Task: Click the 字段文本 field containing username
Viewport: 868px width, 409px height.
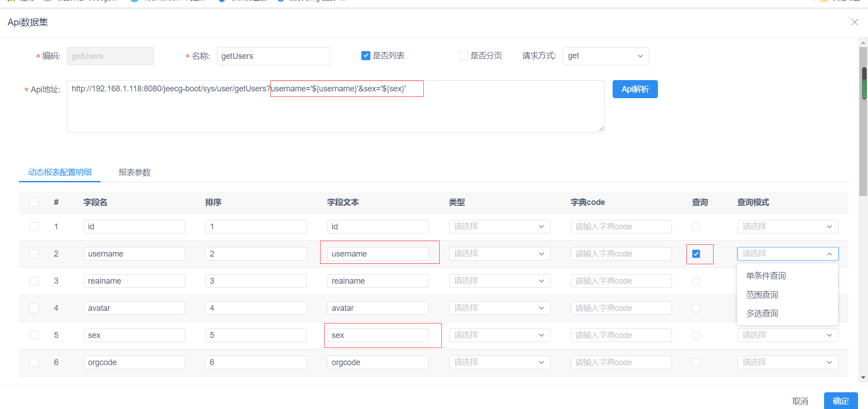Action: tap(378, 254)
